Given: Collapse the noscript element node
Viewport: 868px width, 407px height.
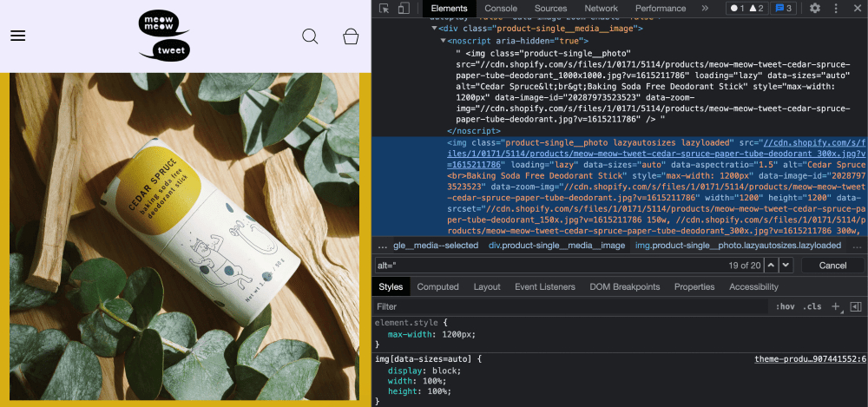Looking at the screenshot, I should pyautogui.click(x=443, y=41).
